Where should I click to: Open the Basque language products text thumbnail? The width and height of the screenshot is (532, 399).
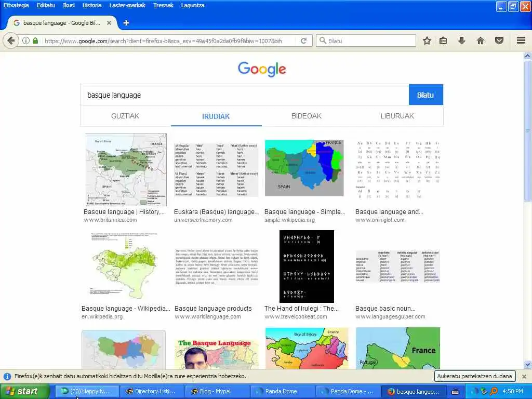click(216, 267)
